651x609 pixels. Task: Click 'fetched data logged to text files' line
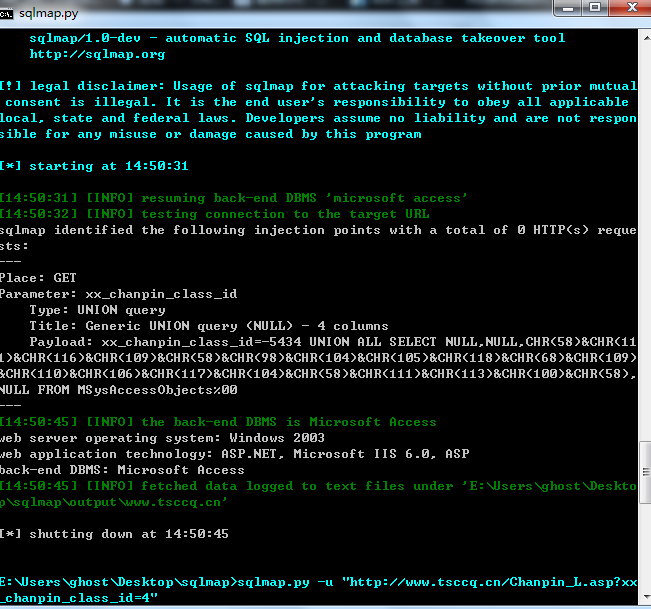(318, 486)
